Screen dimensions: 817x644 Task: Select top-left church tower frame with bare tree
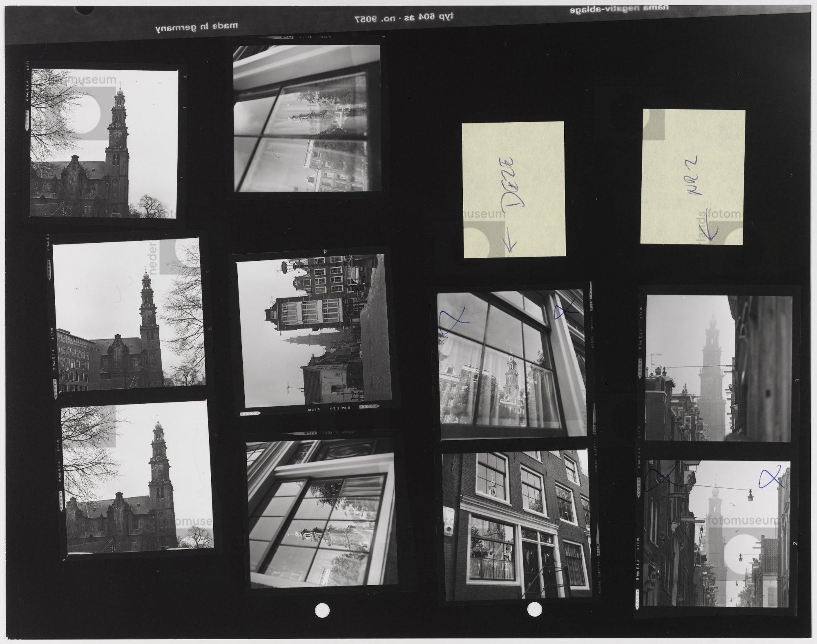click(104, 143)
